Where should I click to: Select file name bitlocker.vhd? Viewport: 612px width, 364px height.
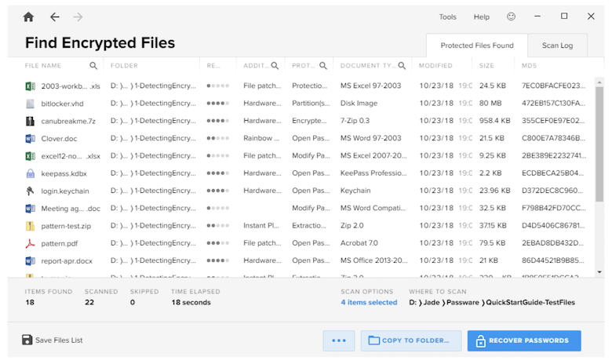[x=63, y=104]
